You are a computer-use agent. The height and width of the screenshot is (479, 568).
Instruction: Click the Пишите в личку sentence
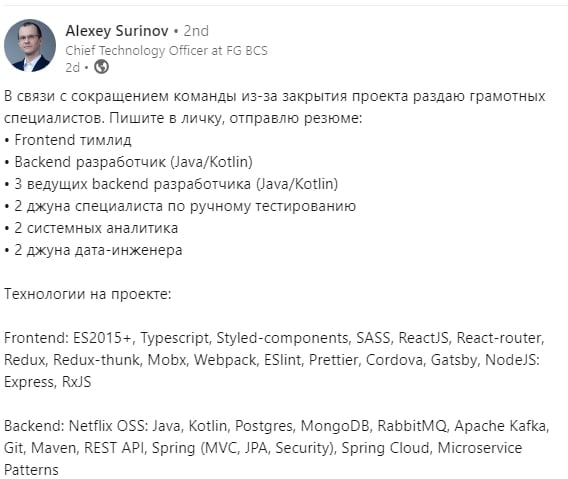pos(236,118)
